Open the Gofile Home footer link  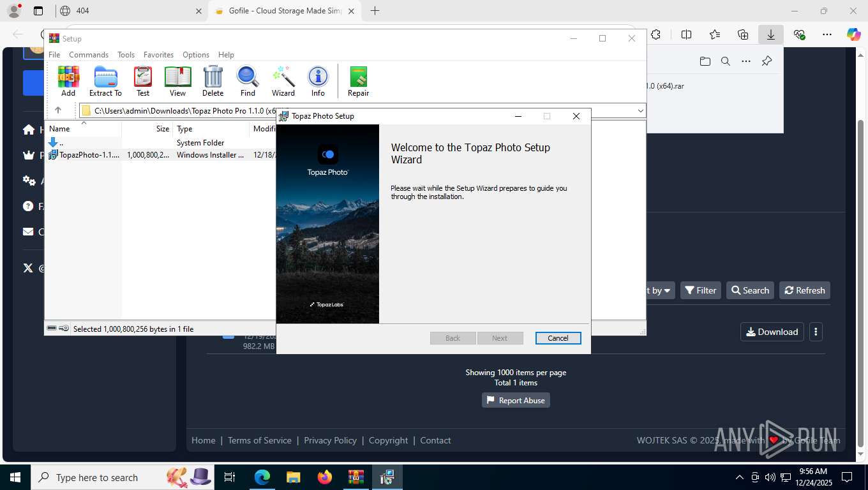pos(204,440)
